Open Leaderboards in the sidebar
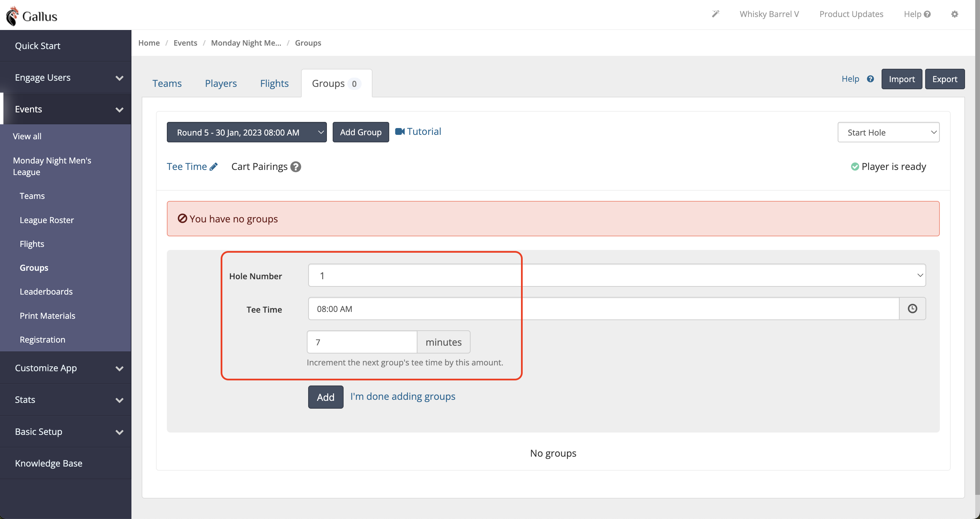The image size is (980, 519). 46,292
